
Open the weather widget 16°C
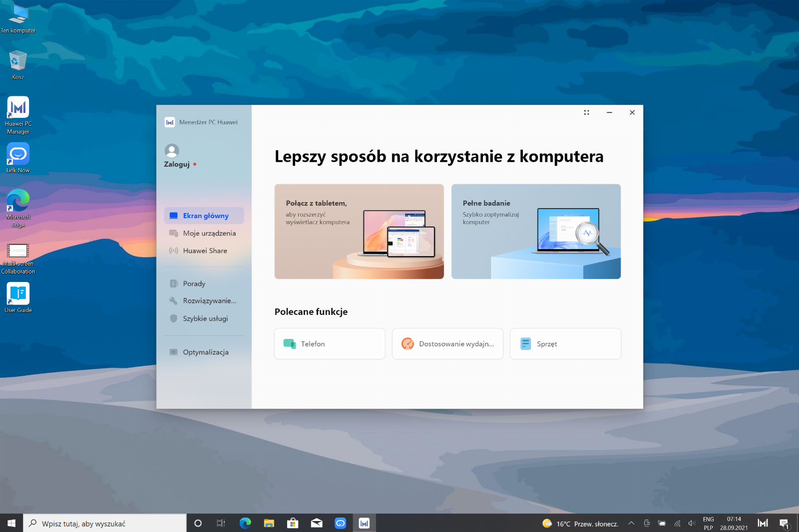tap(580, 524)
